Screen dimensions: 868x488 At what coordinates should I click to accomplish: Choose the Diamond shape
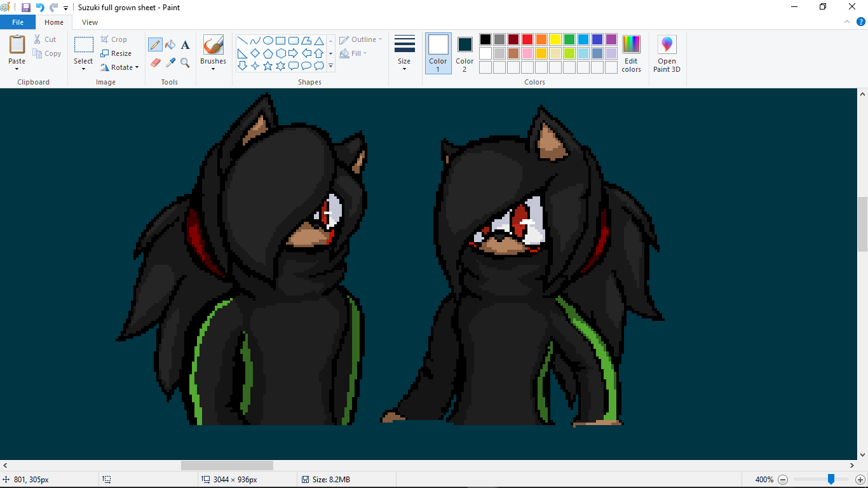coord(255,53)
